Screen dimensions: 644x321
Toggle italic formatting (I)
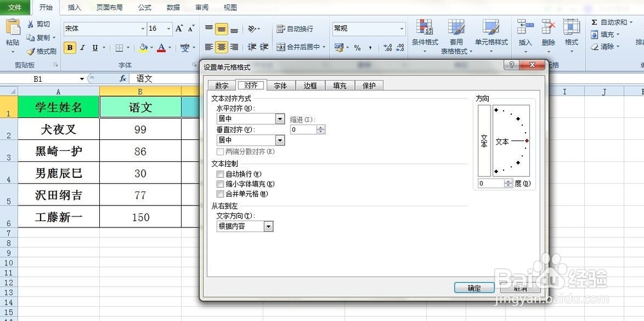[82, 48]
